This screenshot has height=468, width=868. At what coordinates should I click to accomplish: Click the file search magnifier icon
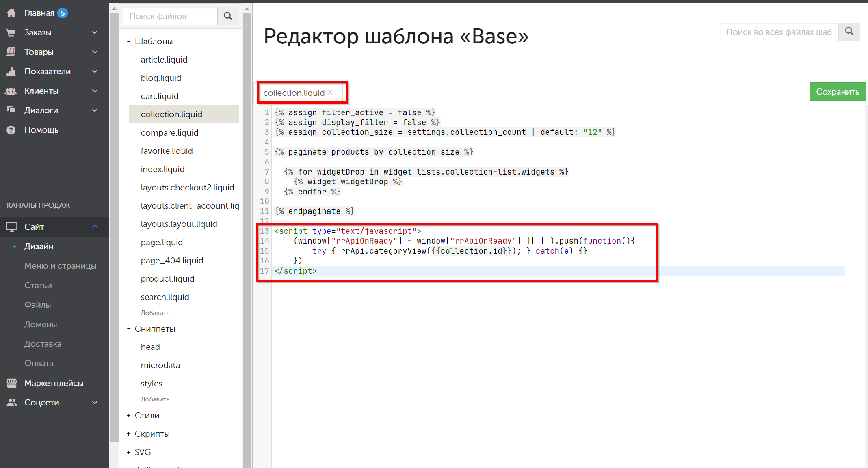228,16
